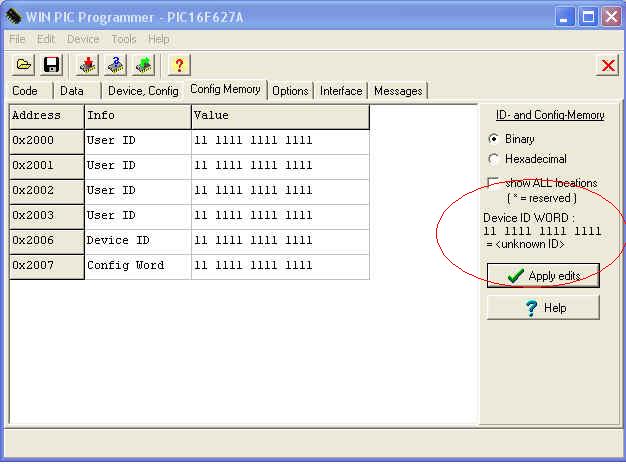
Task: Open the Device menu
Action: coord(83,39)
